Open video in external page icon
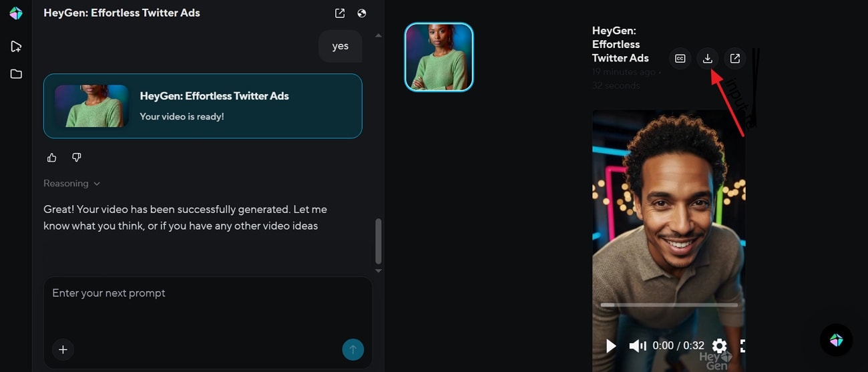Viewport: 868px width, 372px height. (735, 59)
